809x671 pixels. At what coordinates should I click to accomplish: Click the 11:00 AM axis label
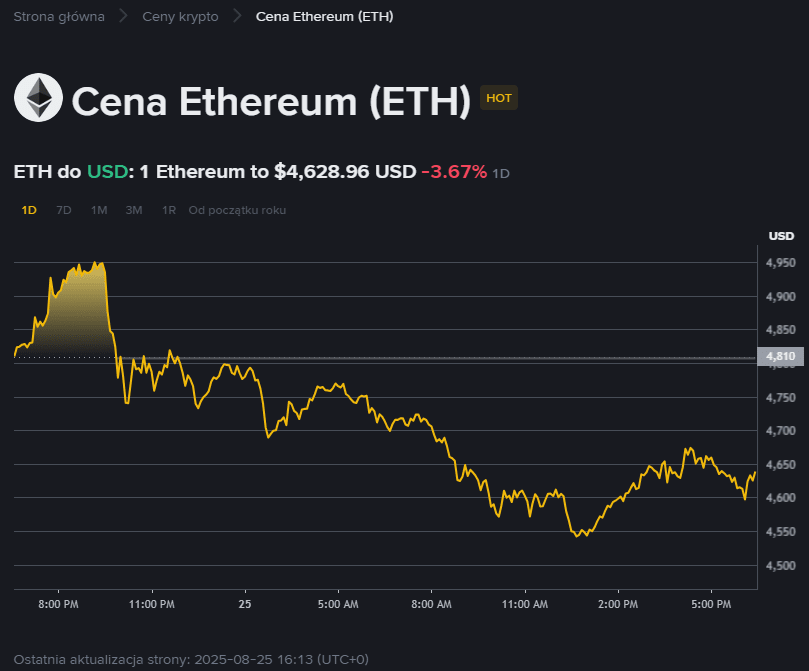pyautogui.click(x=524, y=604)
